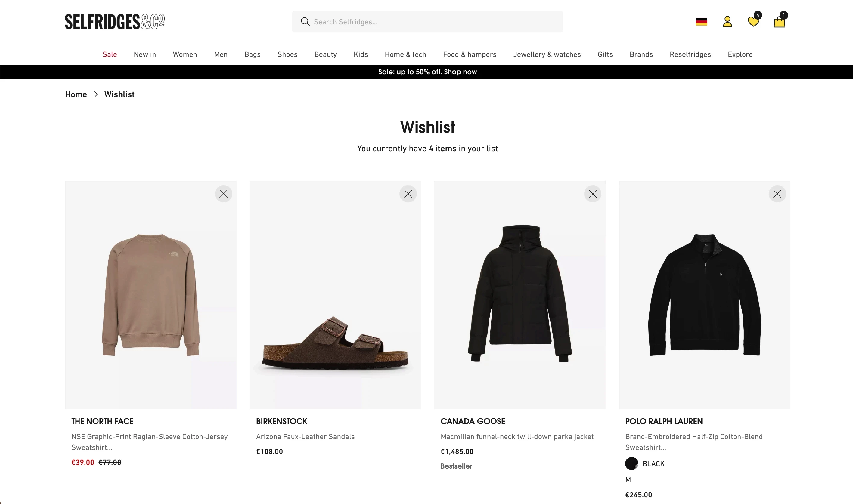The height and width of the screenshot is (504, 853).
Task: Open the Birkenstock sandal product image
Action: click(335, 295)
